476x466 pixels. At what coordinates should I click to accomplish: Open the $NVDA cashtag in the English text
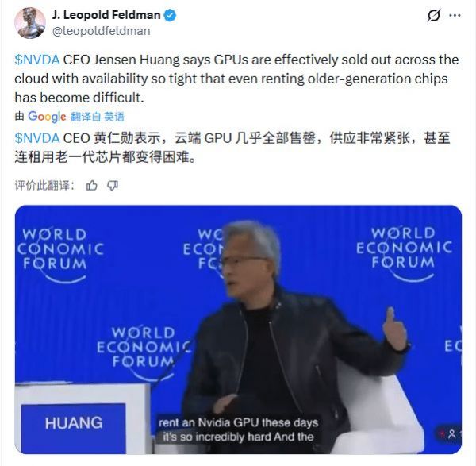click(x=37, y=60)
